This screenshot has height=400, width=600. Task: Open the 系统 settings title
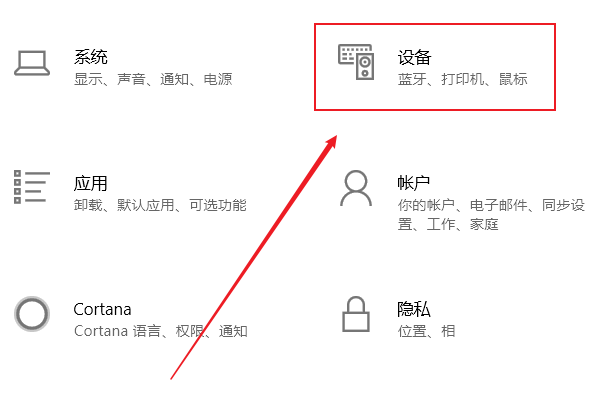91,57
